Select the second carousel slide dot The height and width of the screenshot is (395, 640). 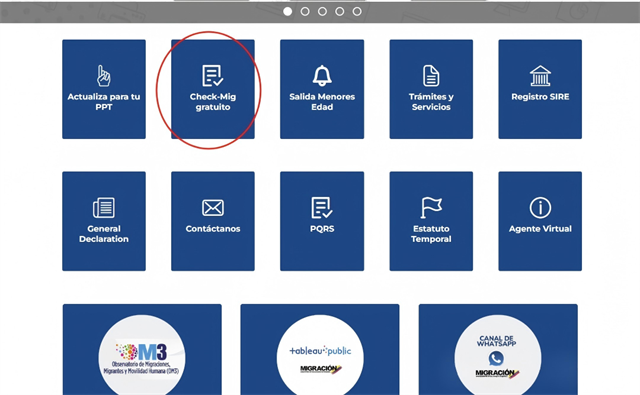[305, 11]
